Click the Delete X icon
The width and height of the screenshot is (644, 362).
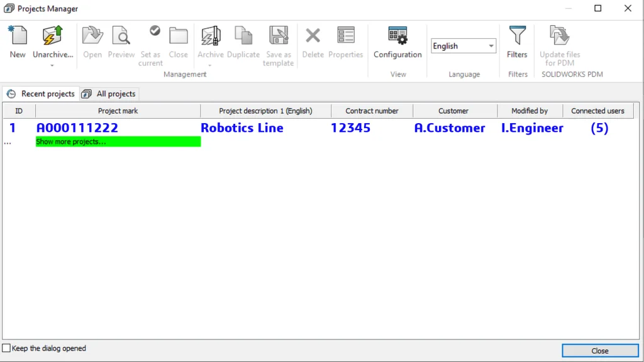313,36
